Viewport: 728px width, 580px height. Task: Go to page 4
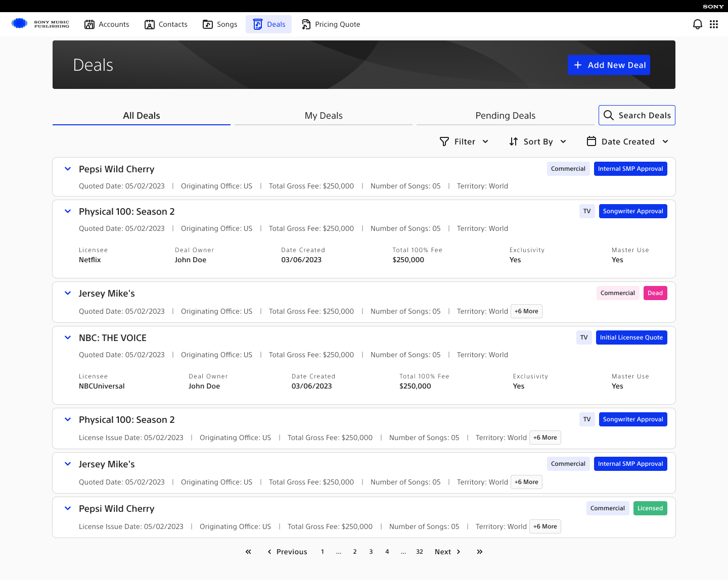387,552
